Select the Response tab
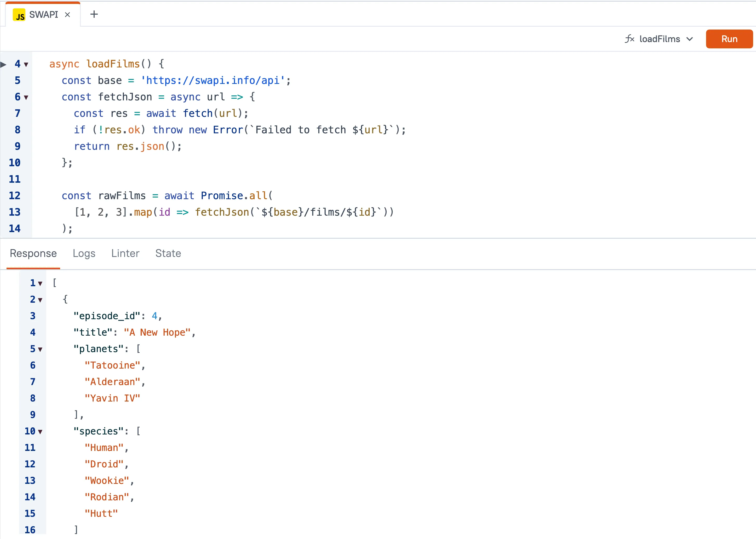The width and height of the screenshot is (756, 539). click(x=33, y=253)
